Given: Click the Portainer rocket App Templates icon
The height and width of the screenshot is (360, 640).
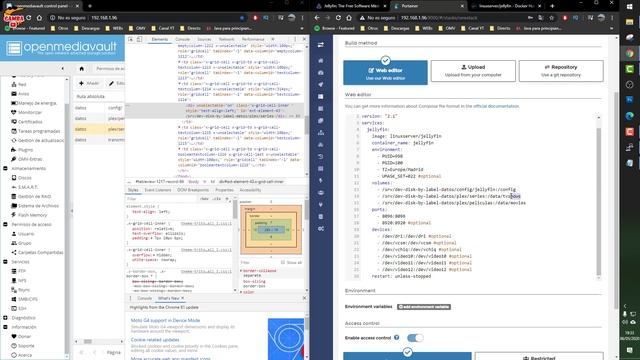Looking at the screenshot, I should 321,84.
